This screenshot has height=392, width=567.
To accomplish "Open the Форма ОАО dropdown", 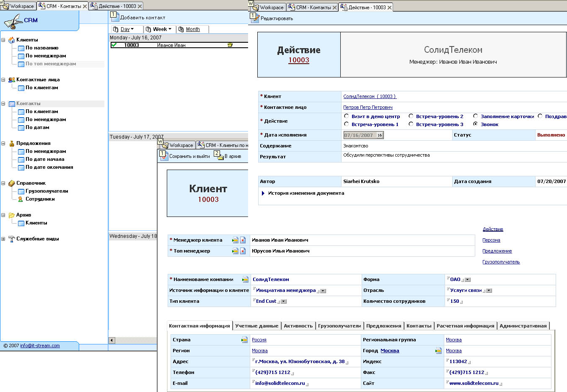I will 468,280.
